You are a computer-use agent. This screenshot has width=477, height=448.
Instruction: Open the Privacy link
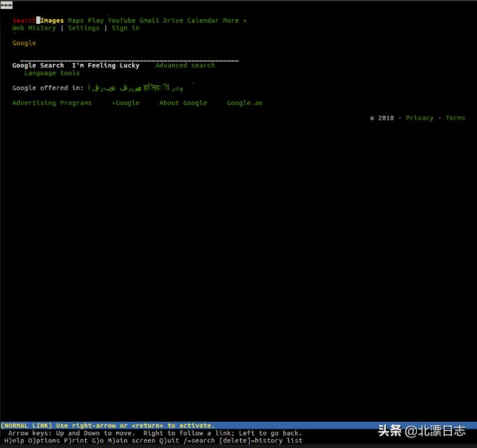point(420,118)
